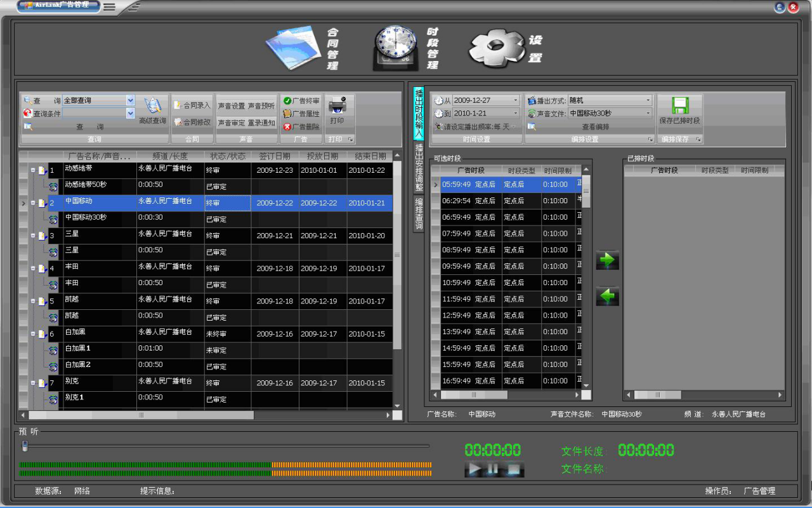Open the 播出方式 随机 dropdown
Screen dimensions: 812x508
click(x=648, y=100)
